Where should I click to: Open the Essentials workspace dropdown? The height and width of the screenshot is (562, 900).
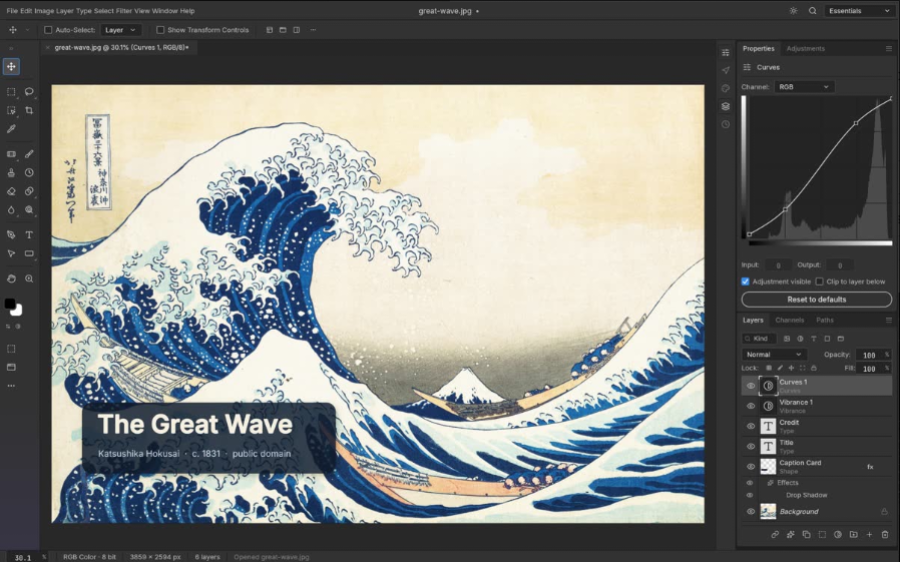(x=859, y=11)
